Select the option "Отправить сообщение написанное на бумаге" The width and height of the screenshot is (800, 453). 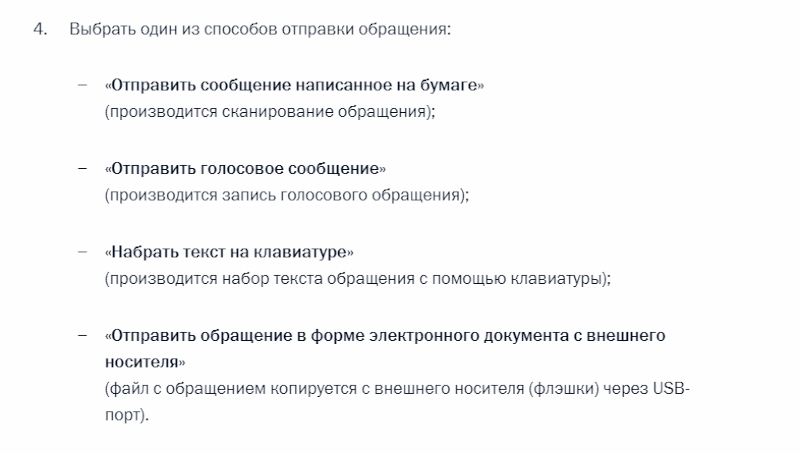[294, 85]
